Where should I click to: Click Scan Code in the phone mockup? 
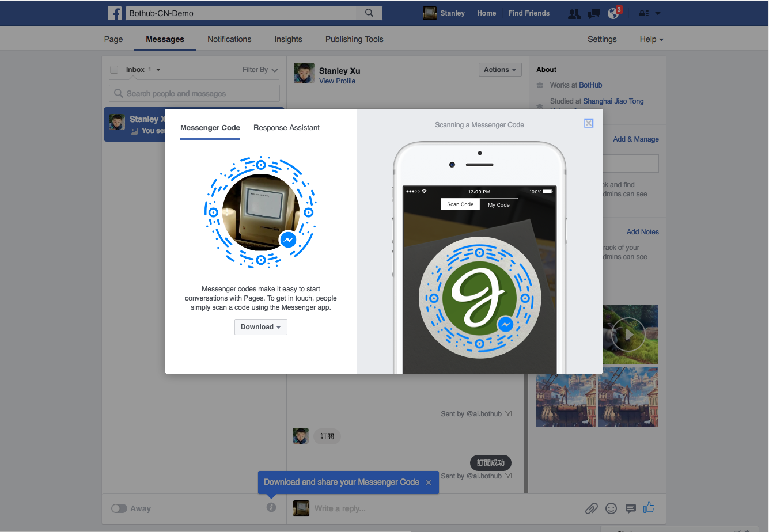point(460,204)
